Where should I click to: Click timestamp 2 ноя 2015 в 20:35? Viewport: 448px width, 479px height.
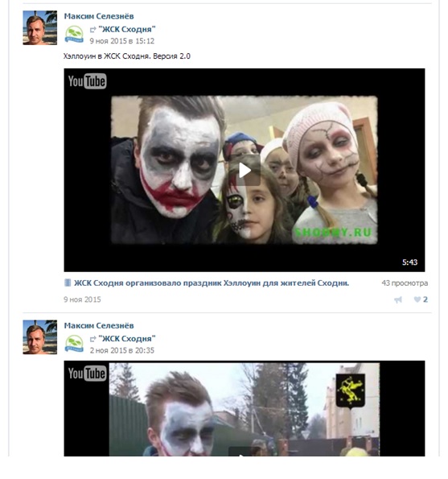click(x=122, y=350)
